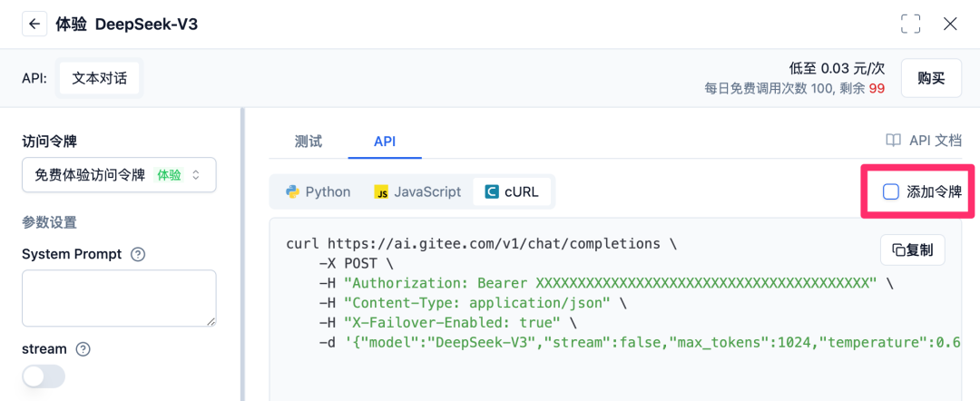Viewport: 980px width, 401px height.
Task: Click into the System Prompt text box
Action: 119,298
